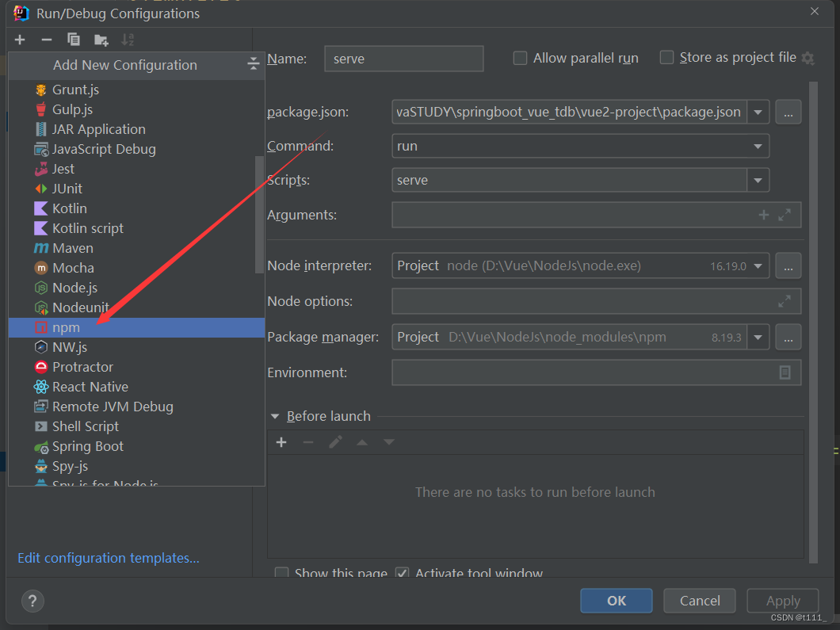Click the Move into new folder icon
840x630 pixels.
pos(101,40)
